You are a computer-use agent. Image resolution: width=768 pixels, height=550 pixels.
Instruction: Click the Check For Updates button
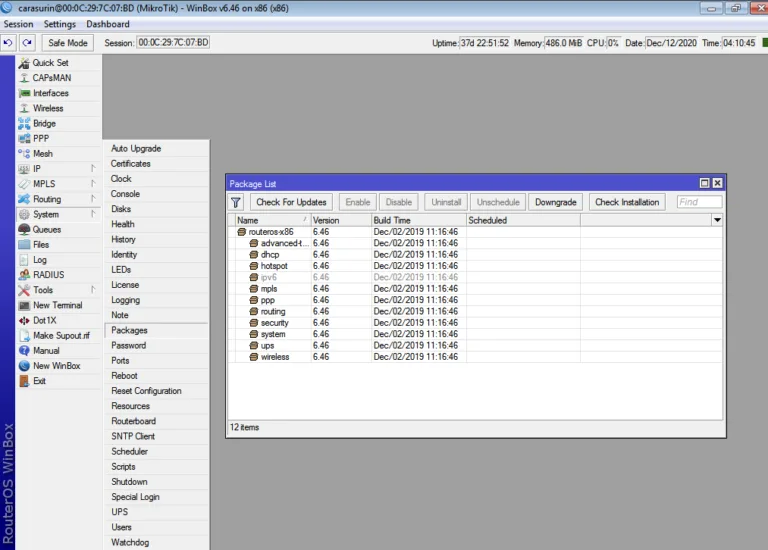coord(291,202)
